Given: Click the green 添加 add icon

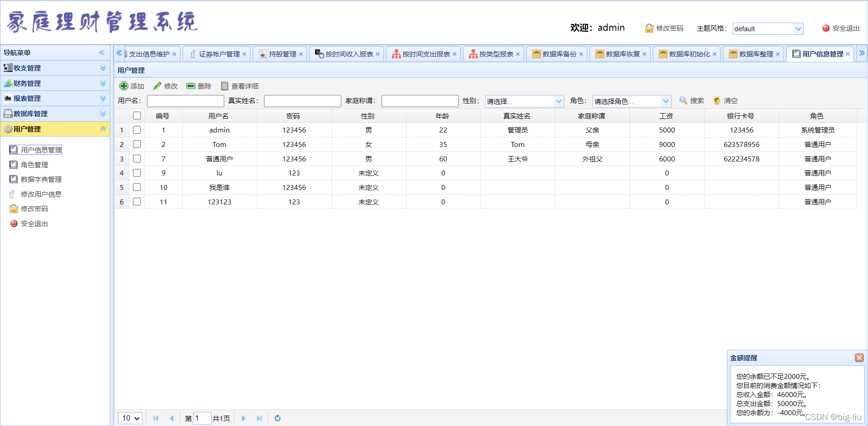Looking at the screenshot, I should coord(123,86).
